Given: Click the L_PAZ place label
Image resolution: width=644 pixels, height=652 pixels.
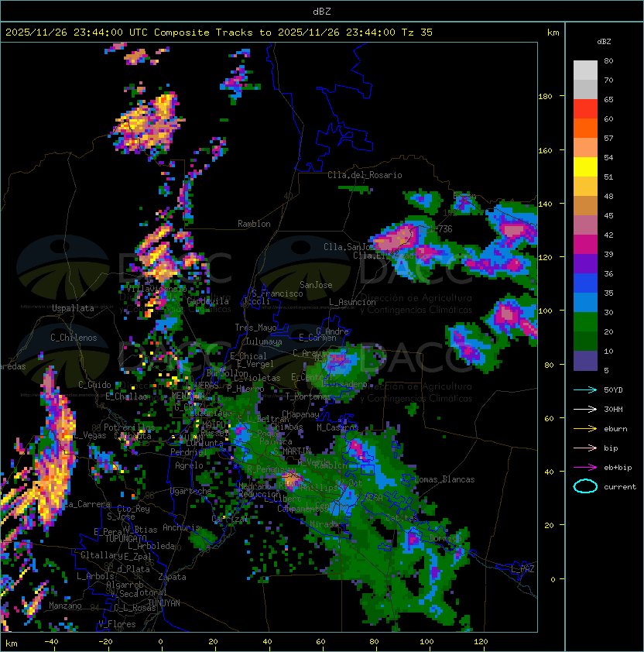Looking at the screenshot, I should pos(522,569).
